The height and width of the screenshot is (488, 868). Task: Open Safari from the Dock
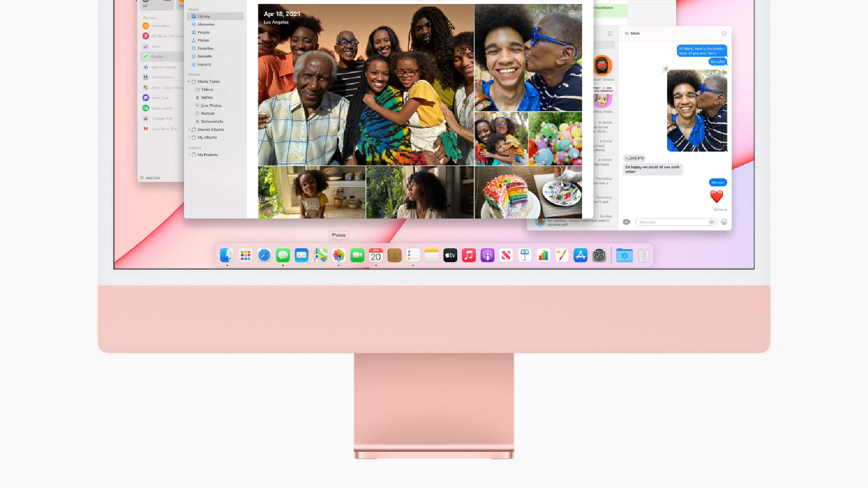264,255
